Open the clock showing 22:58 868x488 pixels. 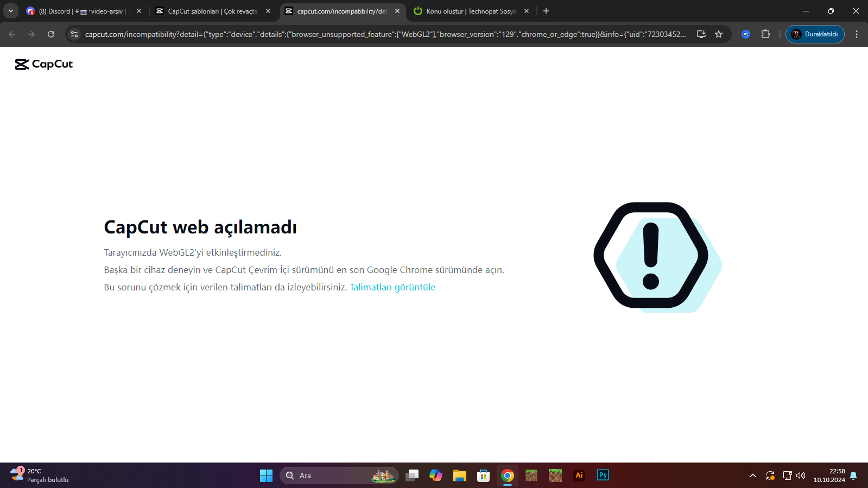point(829,476)
